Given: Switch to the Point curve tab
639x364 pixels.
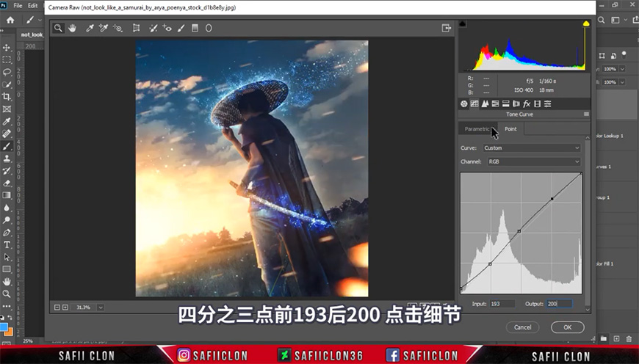Looking at the screenshot, I should tap(510, 129).
